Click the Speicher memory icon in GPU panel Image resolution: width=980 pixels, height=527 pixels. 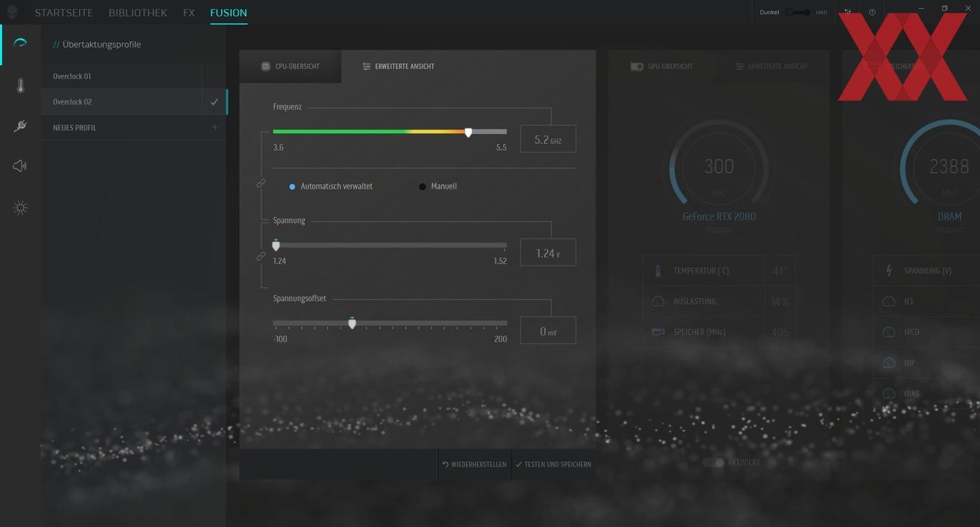[658, 332]
